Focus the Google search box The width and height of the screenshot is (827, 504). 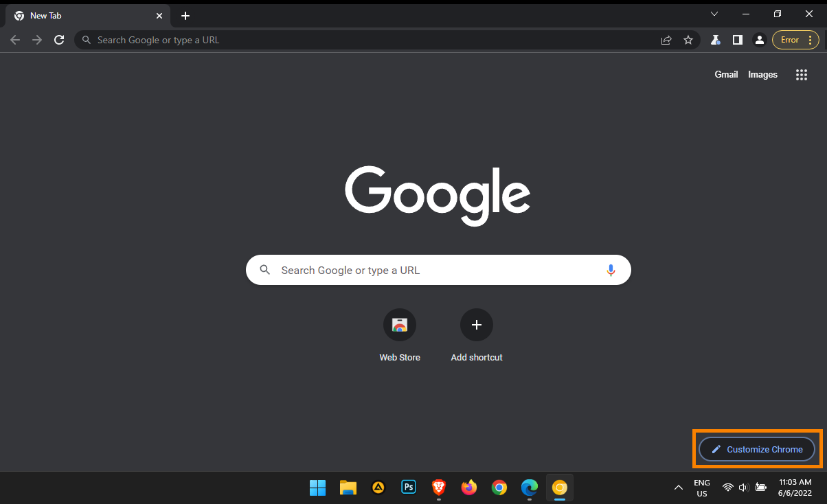point(438,270)
